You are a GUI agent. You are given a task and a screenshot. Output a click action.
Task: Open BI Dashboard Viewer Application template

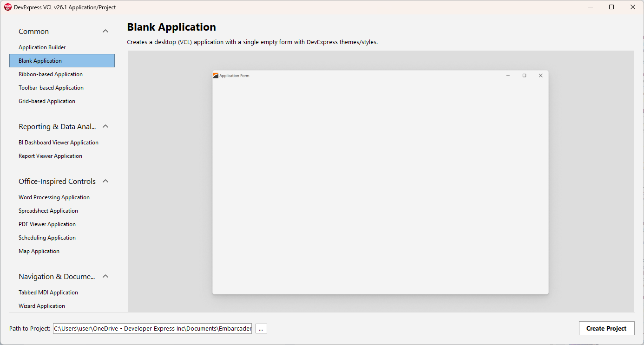(62, 143)
